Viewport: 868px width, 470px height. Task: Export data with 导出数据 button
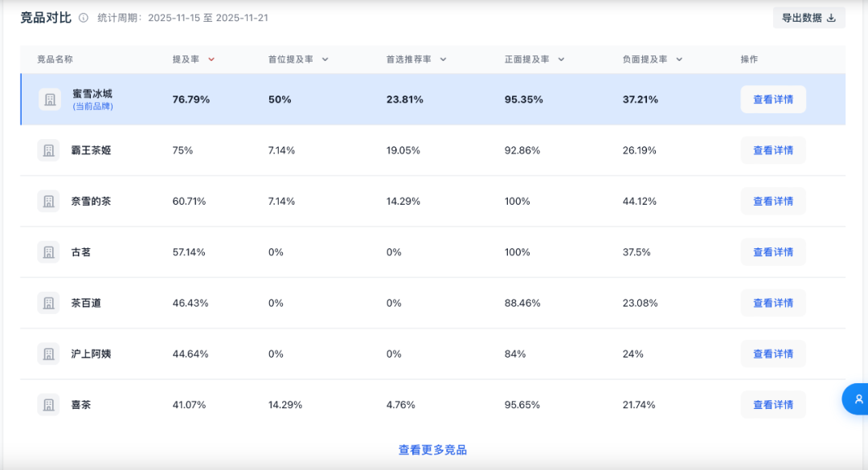click(x=809, y=18)
